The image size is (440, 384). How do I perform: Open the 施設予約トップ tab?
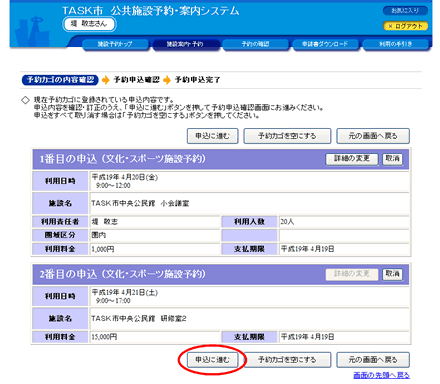115,44
